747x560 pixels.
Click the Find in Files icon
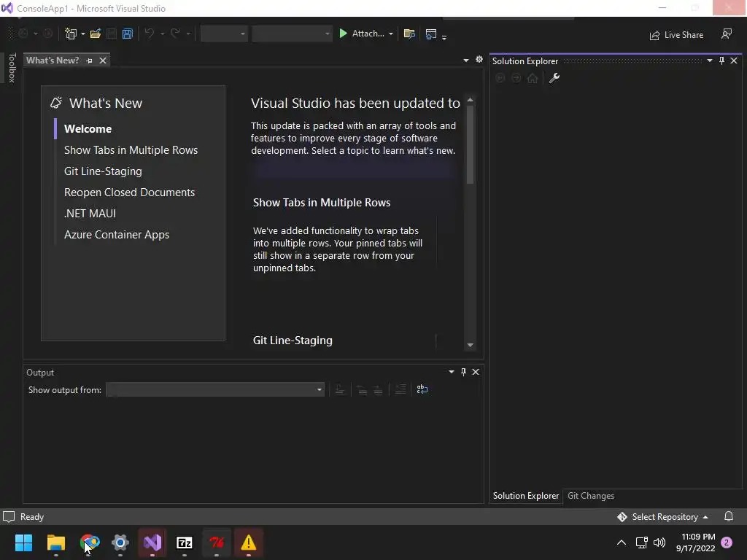click(409, 34)
